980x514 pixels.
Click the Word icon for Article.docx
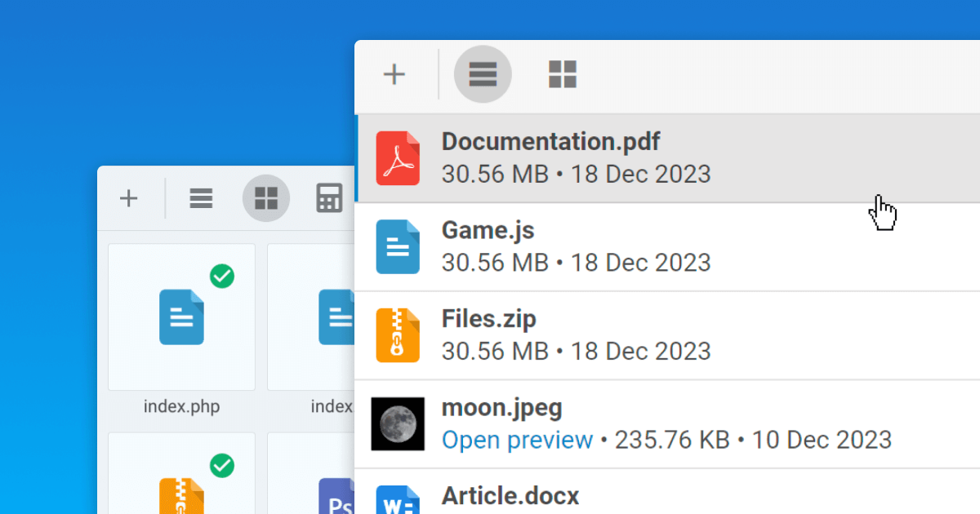click(398, 502)
